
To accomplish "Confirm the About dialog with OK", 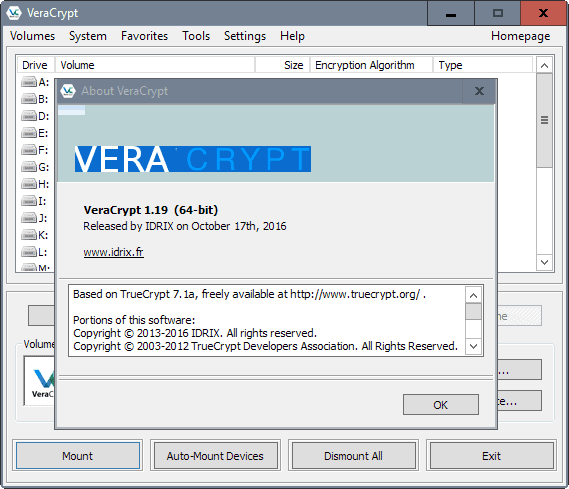I will [x=441, y=404].
